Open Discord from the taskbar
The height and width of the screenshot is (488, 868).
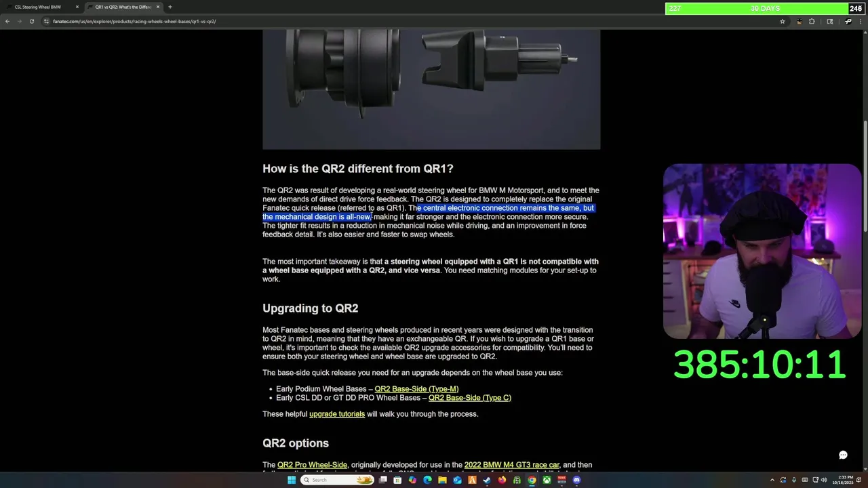pos(576,480)
